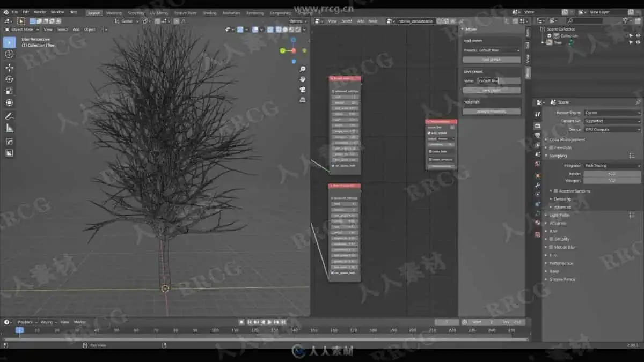The height and width of the screenshot is (362, 644).
Task: Toggle camera view with the camera icon
Action: (303, 89)
